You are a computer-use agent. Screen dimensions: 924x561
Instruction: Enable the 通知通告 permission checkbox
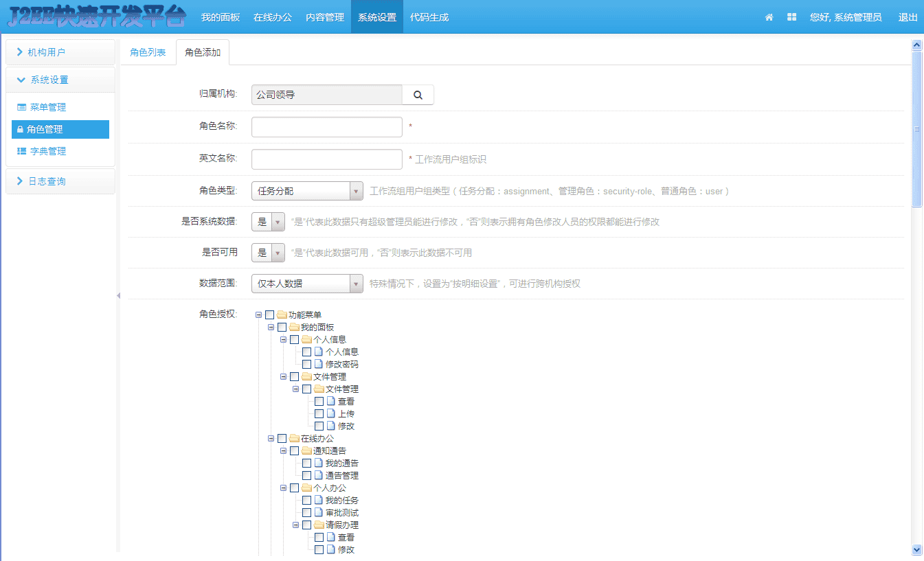(x=295, y=450)
